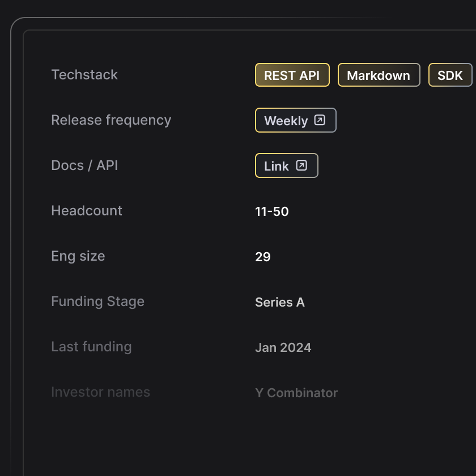Click the external link icon beside Link
The width and height of the screenshot is (476, 476).
[302, 165]
